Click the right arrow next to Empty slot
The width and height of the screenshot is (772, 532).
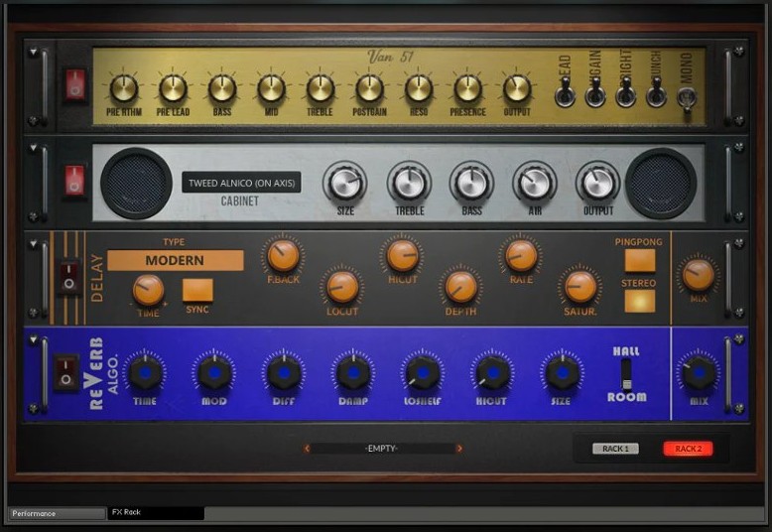click(x=459, y=449)
